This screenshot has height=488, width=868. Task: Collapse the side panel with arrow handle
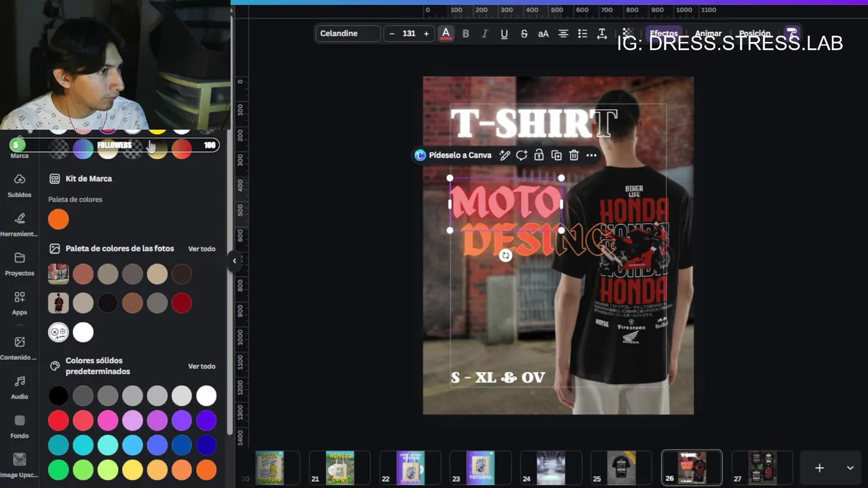click(x=235, y=261)
